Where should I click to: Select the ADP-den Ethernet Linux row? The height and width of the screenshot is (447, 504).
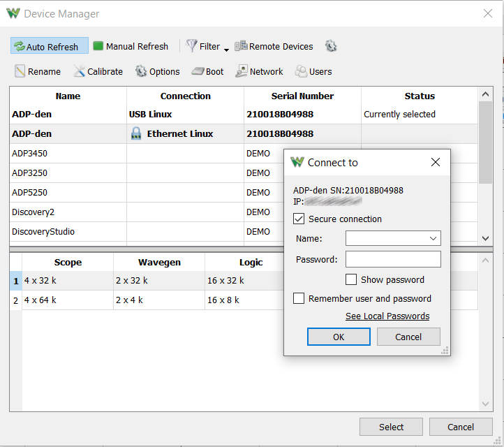[244, 134]
